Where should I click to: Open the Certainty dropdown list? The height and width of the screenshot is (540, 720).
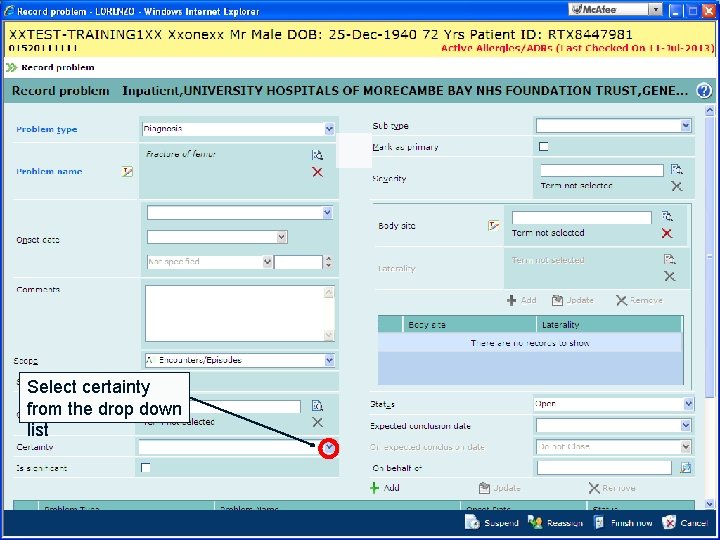coord(329,448)
